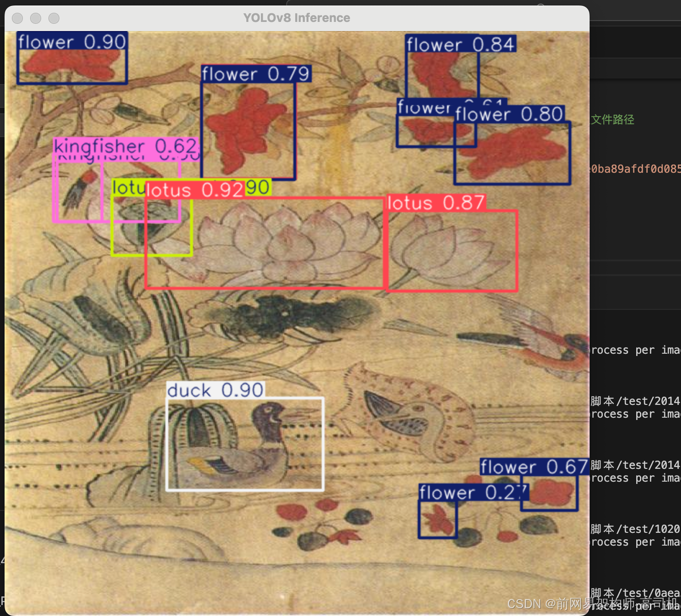The width and height of the screenshot is (681, 616).
Task: Maximize the YOLOv8 Inference window
Action: [x=54, y=18]
